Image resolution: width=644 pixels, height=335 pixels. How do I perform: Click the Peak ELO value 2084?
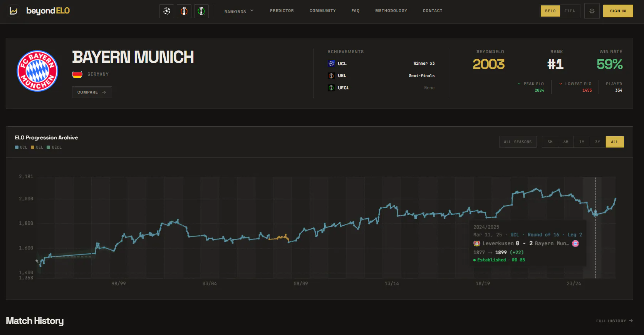pyautogui.click(x=539, y=90)
